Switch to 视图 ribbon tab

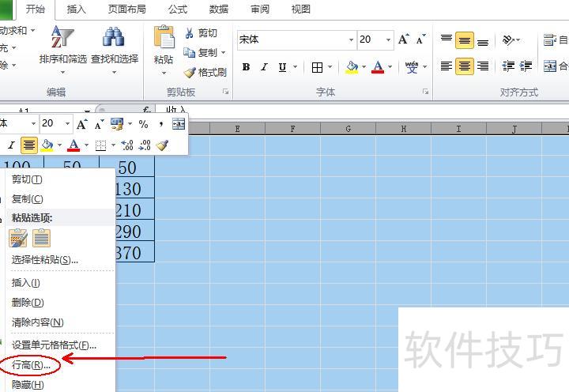[301, 9]
